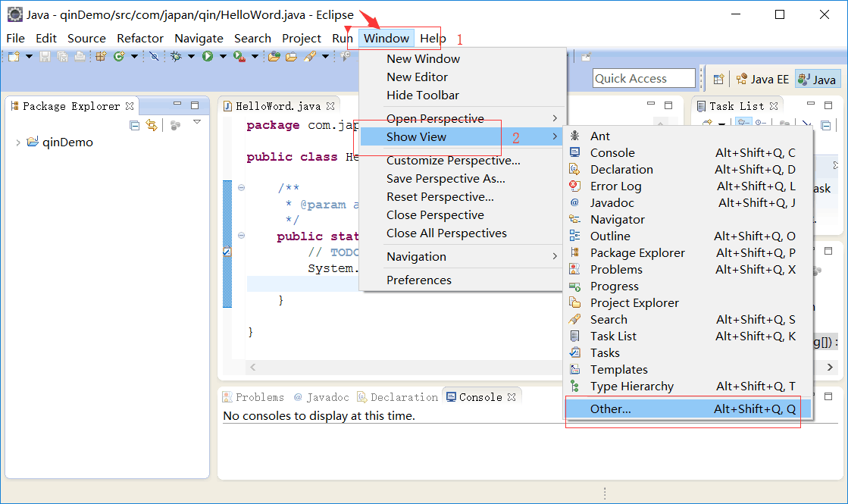Click the Print toolbar icon
848x504 pixels.
tap(80, 56)
